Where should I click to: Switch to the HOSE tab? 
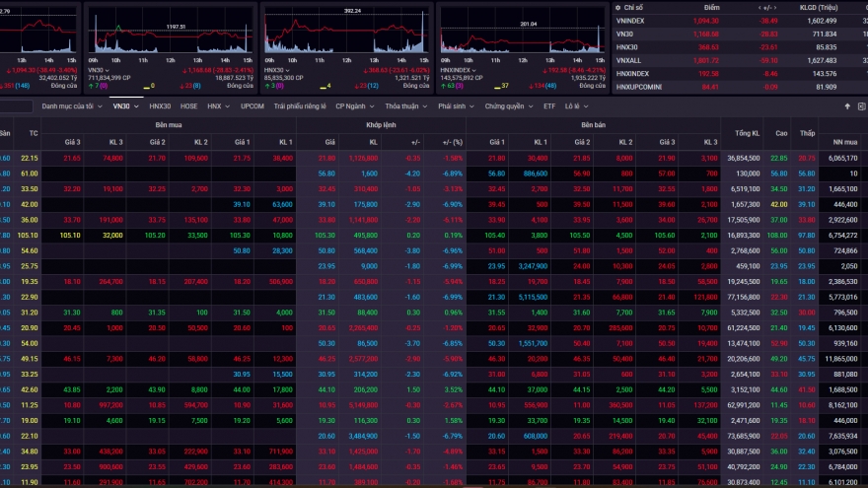click(x=188, y=105)
